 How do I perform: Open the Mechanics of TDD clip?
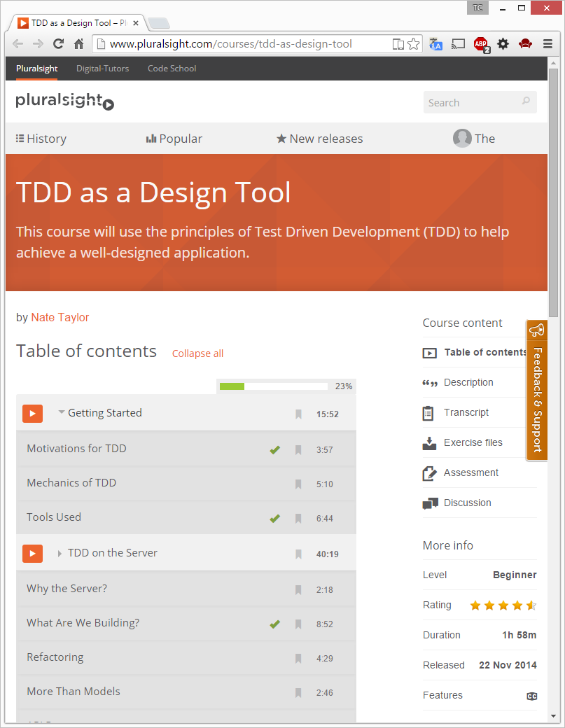(x=71, y=483)
